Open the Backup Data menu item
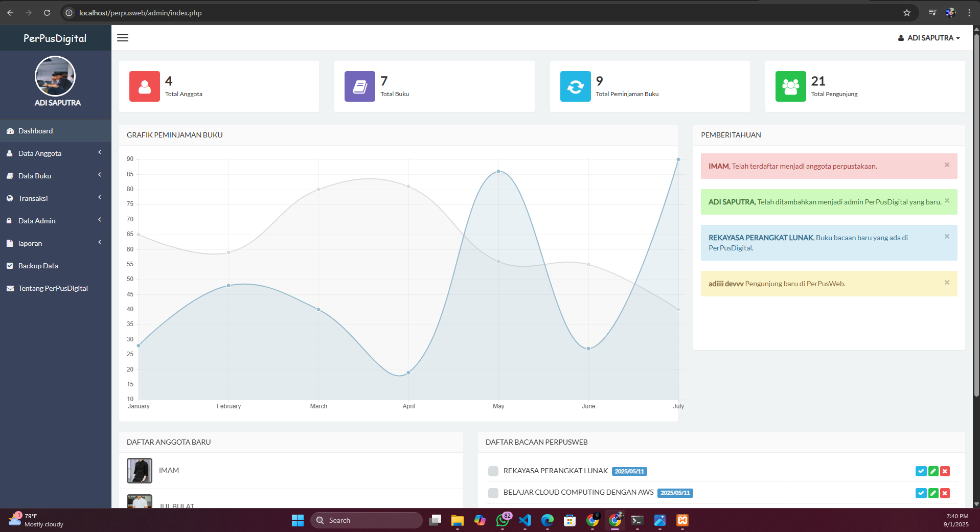 38,266
